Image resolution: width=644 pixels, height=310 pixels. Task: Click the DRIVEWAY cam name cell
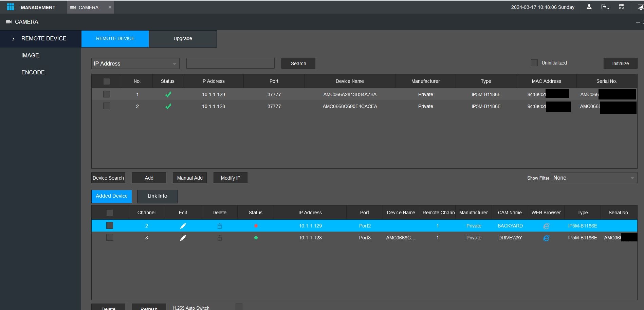[510, 238]
